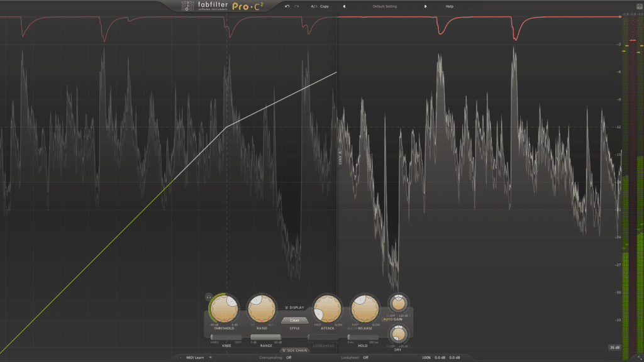Toggle the AUTO gain button
Viewport: 644px width, 362px height.
(387, 319)
